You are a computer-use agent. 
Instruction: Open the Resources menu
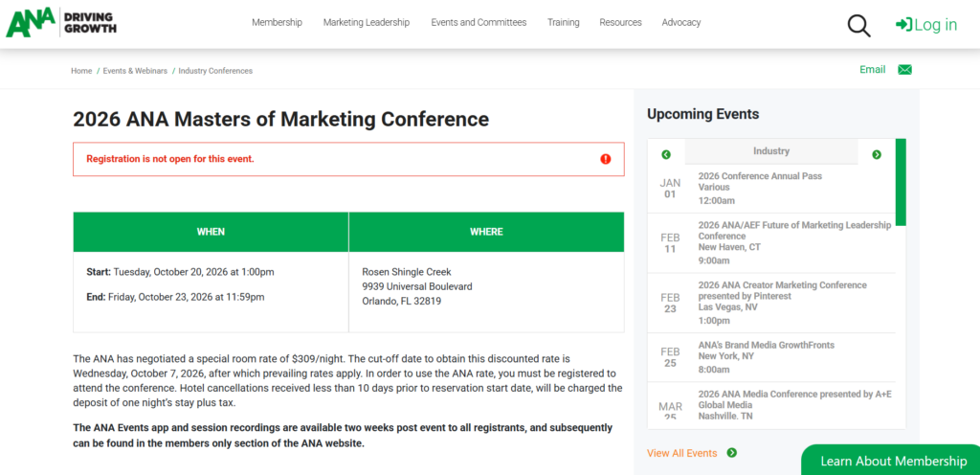620,22
